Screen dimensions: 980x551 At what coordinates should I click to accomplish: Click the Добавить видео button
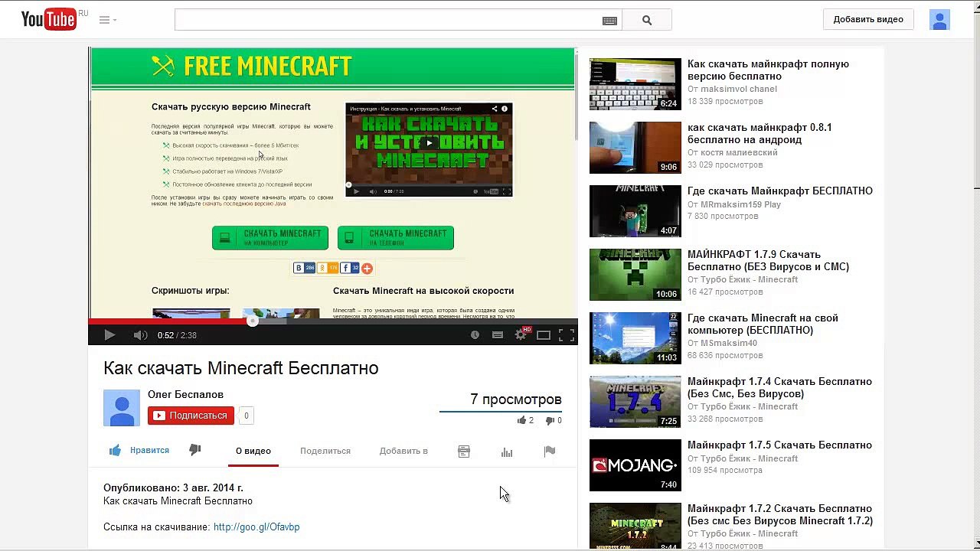(x=868, y=20)
